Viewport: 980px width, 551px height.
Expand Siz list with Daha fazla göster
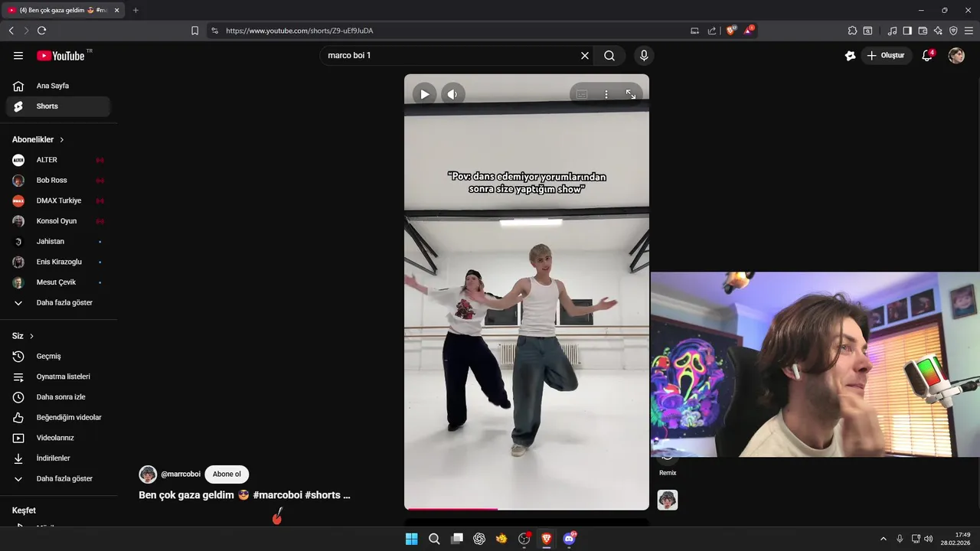[58, 479]
